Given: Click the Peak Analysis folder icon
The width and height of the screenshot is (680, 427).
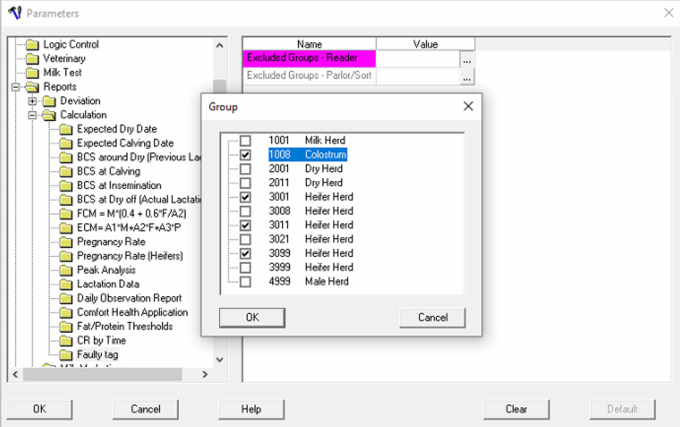Looking at the screenshot, I should click(x=66, y=270).
